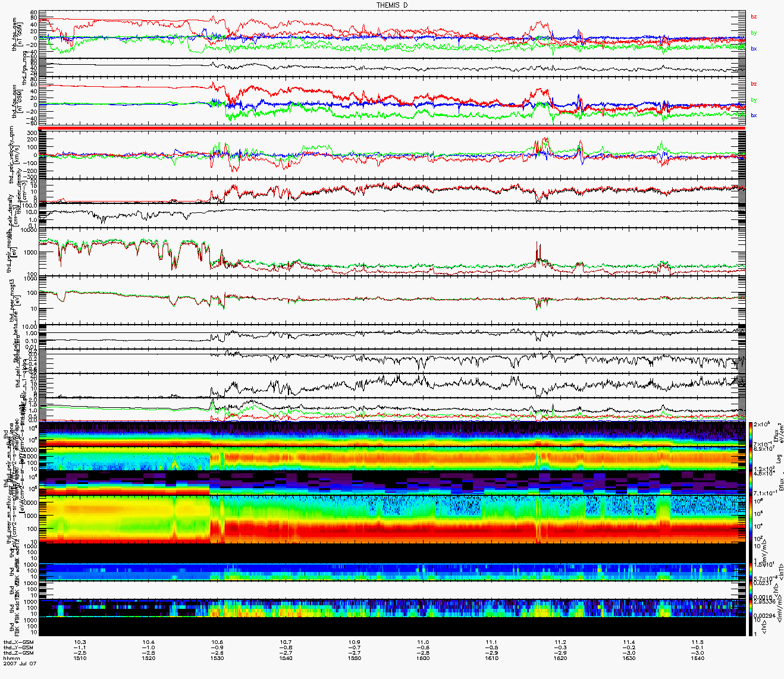Select the blue "bx" legend of the top panel
Viewport: 784px width, 679px height.
[754, 49]
